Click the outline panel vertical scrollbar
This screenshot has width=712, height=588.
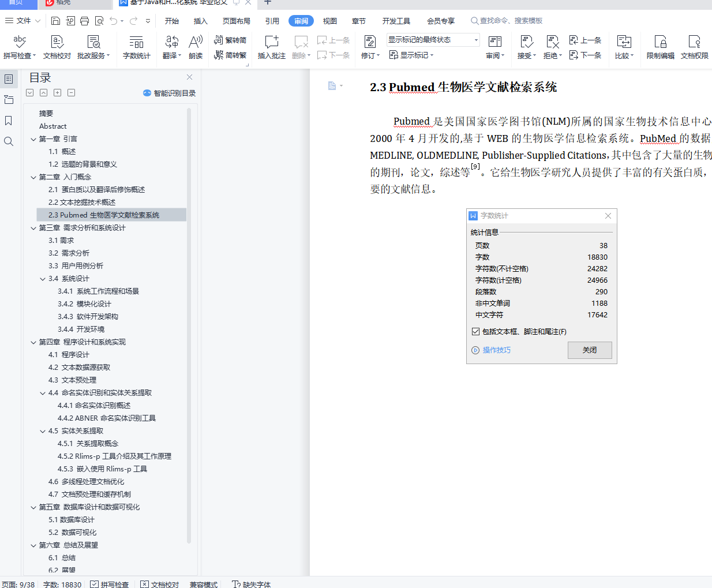189,326
